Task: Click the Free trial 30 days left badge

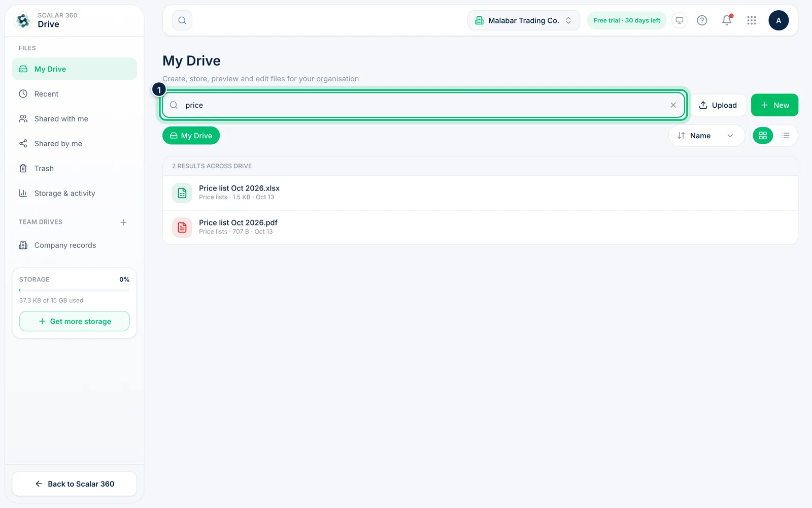Action: click(x=627, y=20)
